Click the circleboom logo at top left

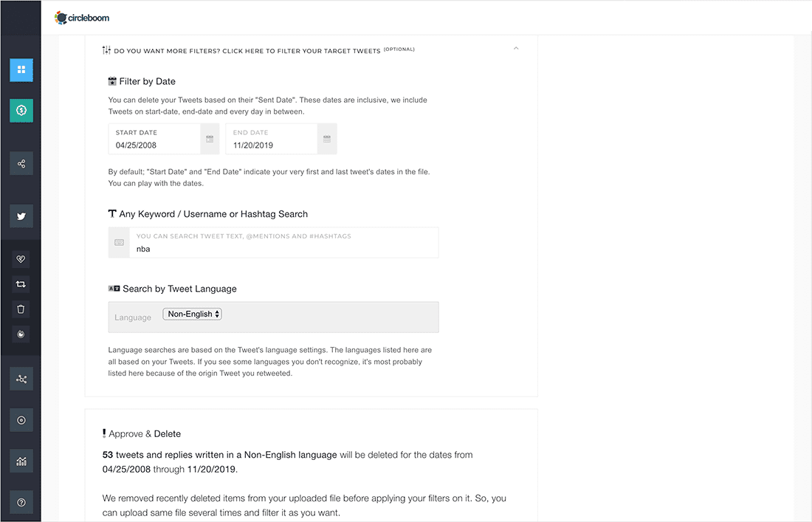[x=81, y=17]
